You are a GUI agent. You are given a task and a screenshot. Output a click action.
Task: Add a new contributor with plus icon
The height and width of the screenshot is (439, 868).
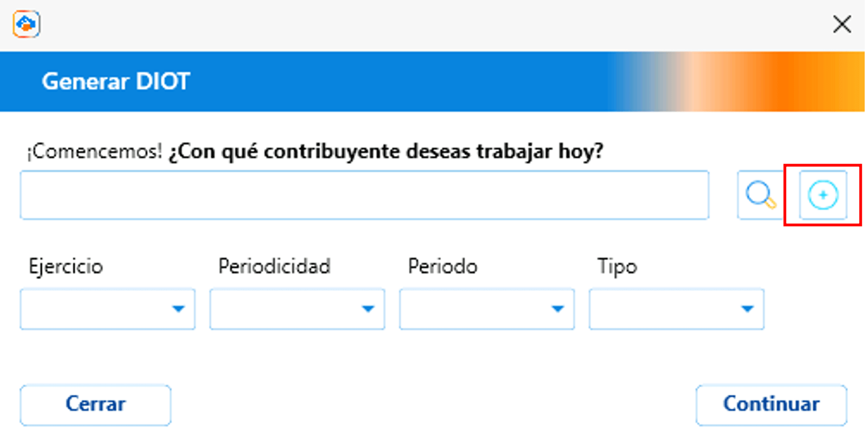click(823, 195)
